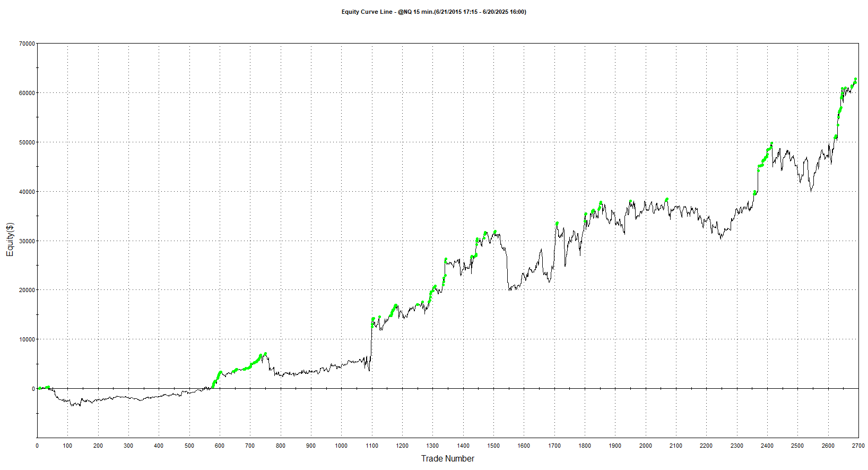This screenshot has width=868, height=470.
Task: Click the 30000 y-axis label
Action: (27, 241)
